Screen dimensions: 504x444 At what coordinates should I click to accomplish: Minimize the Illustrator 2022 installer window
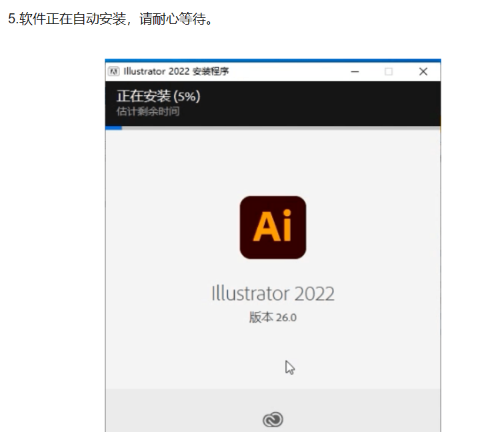(355, 72)
